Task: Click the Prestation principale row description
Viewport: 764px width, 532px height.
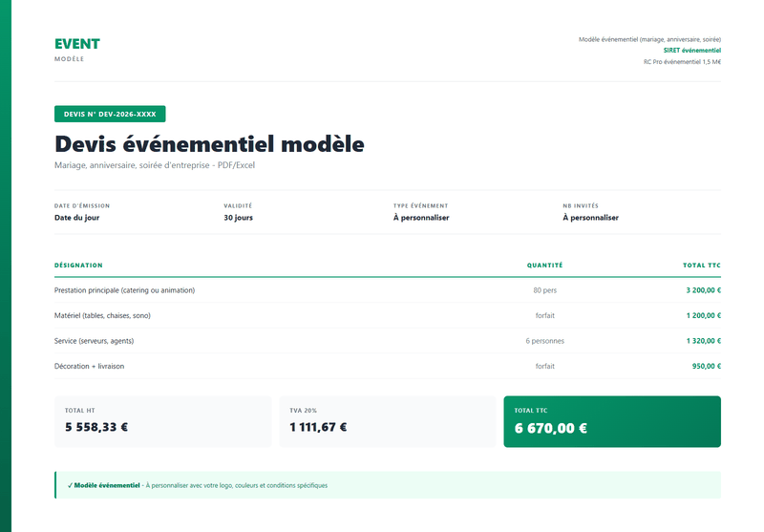Action: (x=124, y=290)
